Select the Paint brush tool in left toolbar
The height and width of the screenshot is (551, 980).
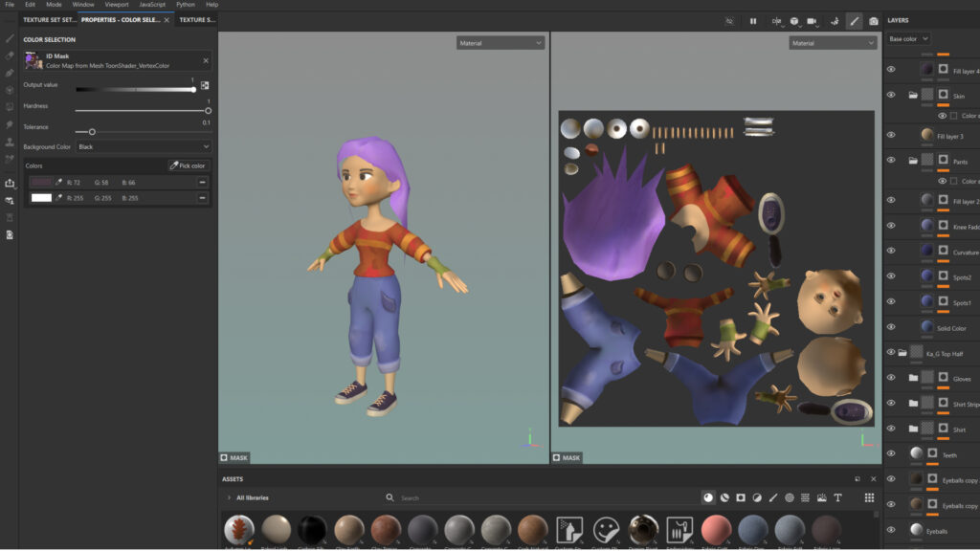tap(10, 38)
